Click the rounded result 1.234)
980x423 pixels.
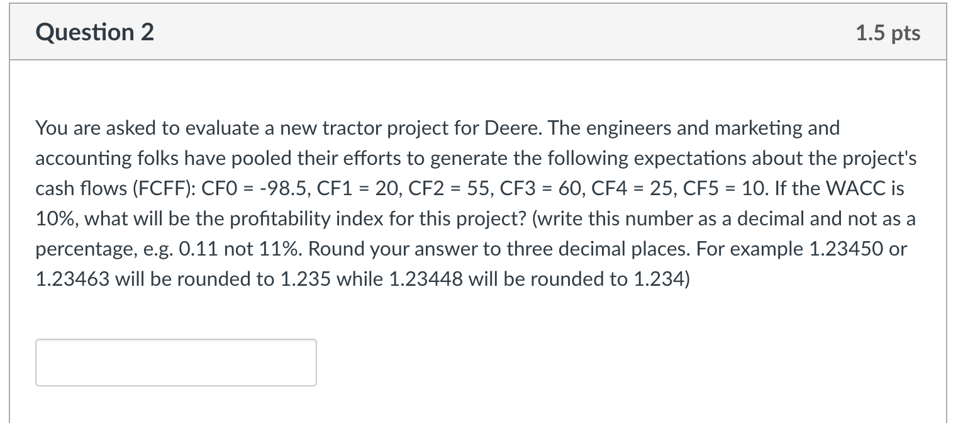coord(661,279)
